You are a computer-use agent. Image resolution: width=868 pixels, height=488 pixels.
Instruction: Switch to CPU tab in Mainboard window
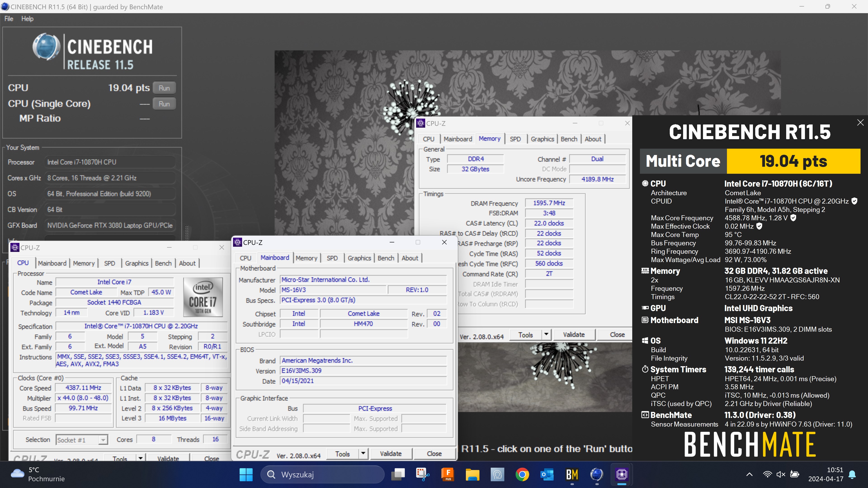245,258
